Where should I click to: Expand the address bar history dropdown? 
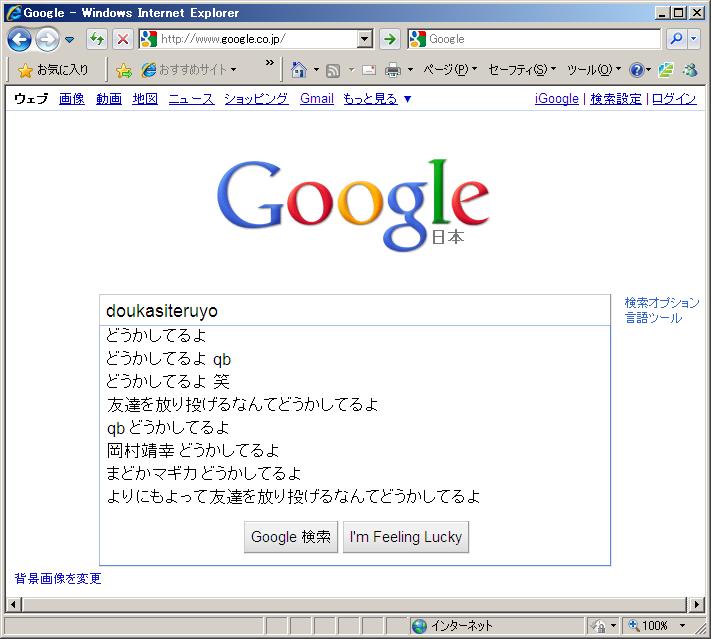[365, 39]
